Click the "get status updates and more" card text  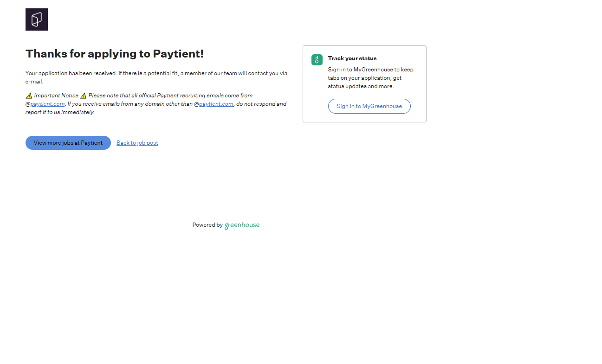point(361,86)
